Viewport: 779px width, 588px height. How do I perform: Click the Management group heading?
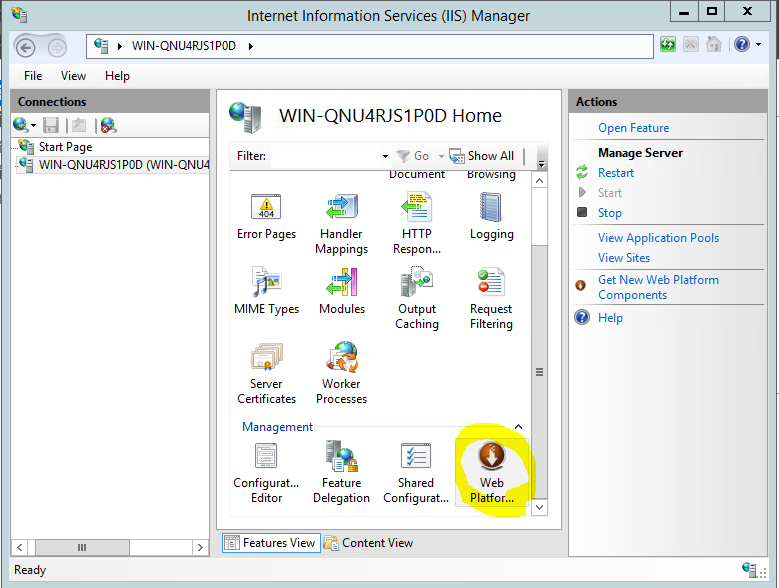click(x=277, y=427)
